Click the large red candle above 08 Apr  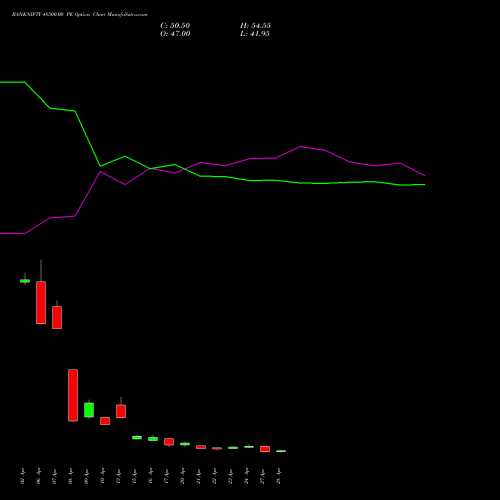pos(73,395)
